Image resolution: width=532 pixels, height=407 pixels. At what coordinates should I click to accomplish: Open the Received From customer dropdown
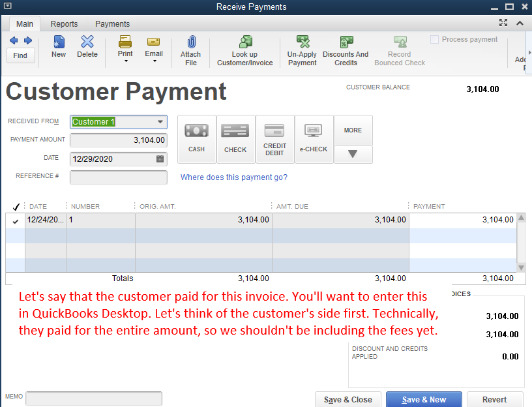click(x=160, y=121)
